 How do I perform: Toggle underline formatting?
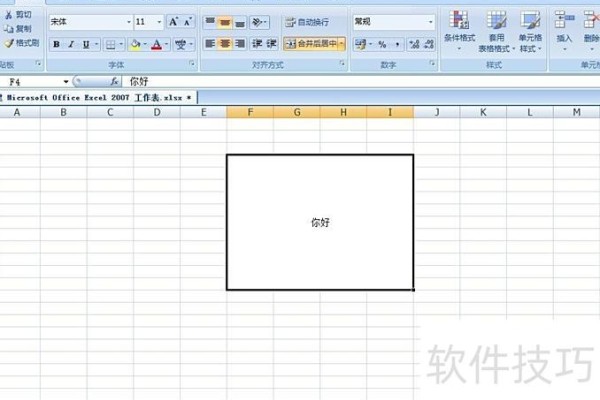(x=86, y=44)
